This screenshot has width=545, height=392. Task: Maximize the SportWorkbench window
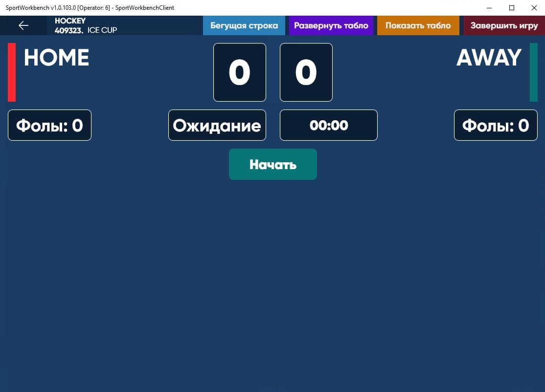[511, 8]
